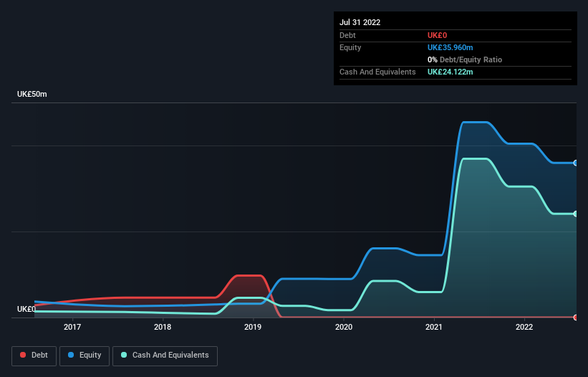Click the Debt label in the tooltip
588x377 pixels.
[x=347, y=35]
